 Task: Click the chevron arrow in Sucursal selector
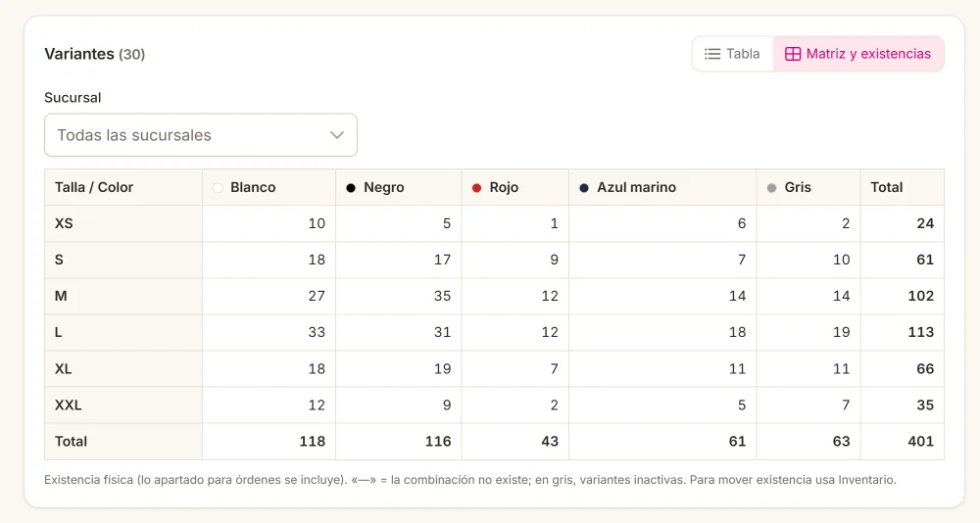tap(337, 135)
